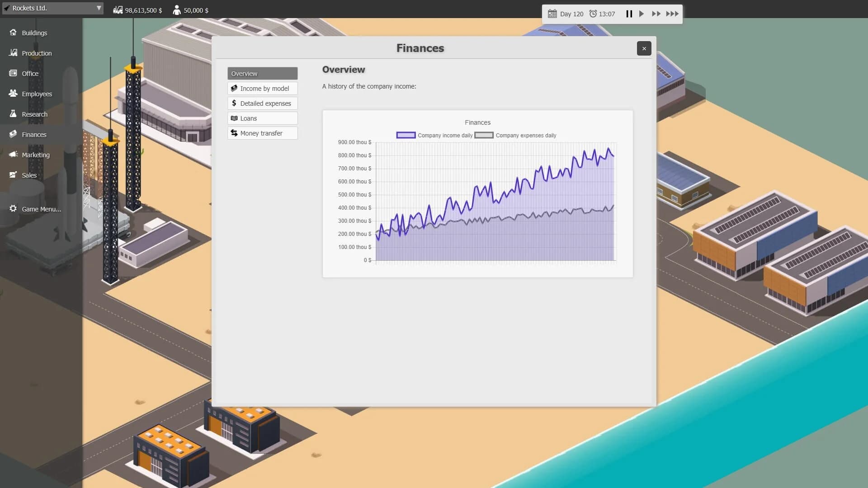Open the Sales panel
868x488 pixels.
tap(28, 175)
